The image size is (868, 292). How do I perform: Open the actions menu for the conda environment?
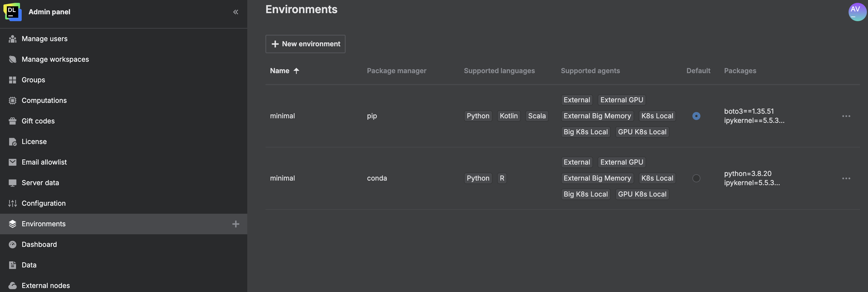pos(846,178)
